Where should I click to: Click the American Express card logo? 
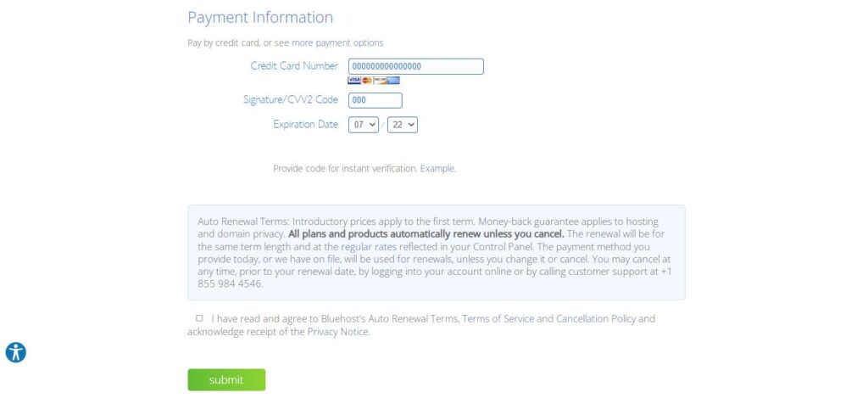tap(393, 81)
